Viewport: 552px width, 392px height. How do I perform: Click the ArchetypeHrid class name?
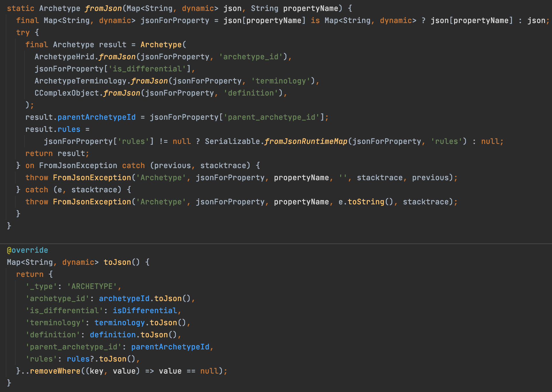point(64,57)
